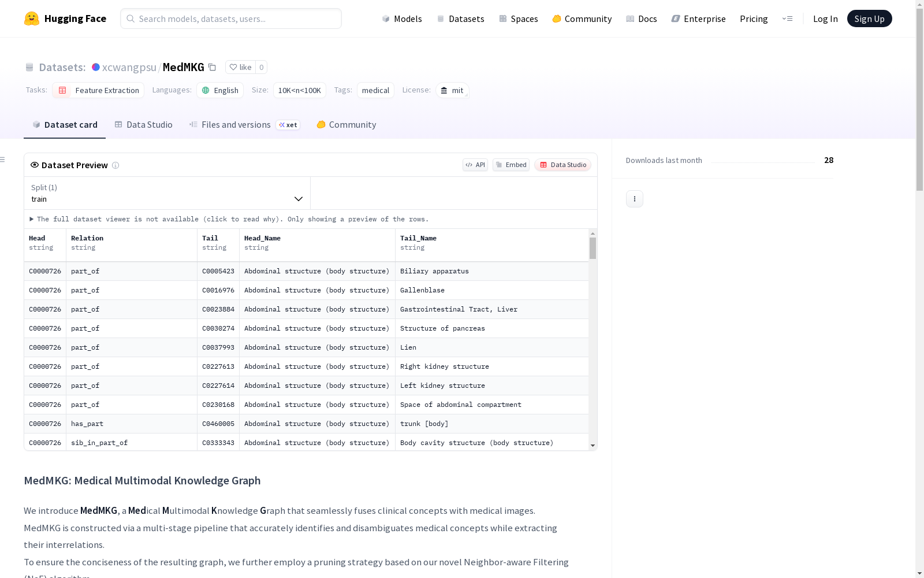Open the three-dot options menu
924x578 pixels.
[x=635, y=199]
